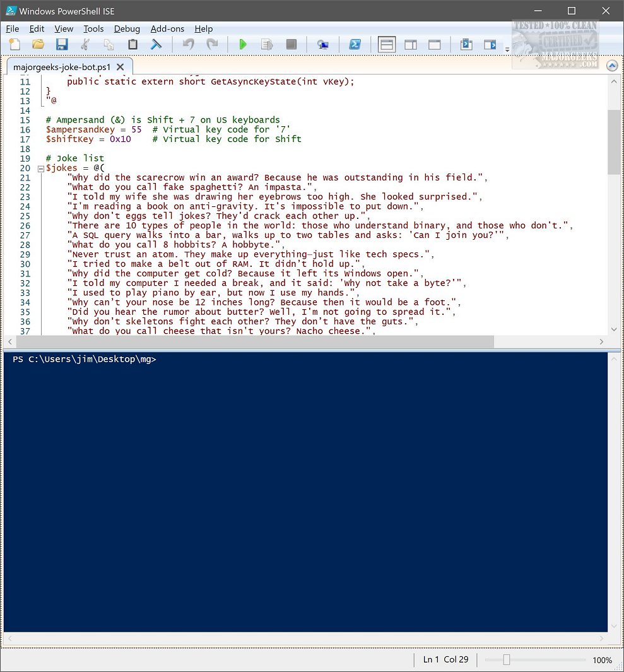The image size is (624, 672).
Task: Click the skeletons joke on line 36
Action: point(242,321)
